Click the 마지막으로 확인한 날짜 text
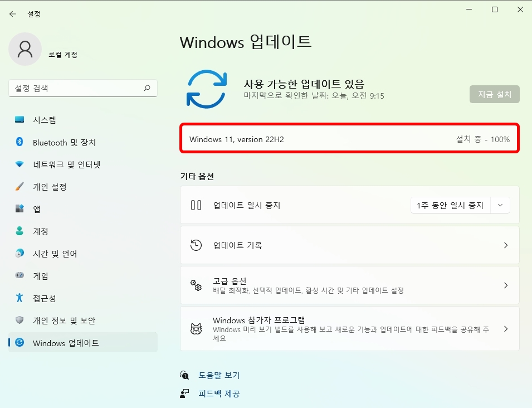This screenshot has height=408, width=532. 314,96
